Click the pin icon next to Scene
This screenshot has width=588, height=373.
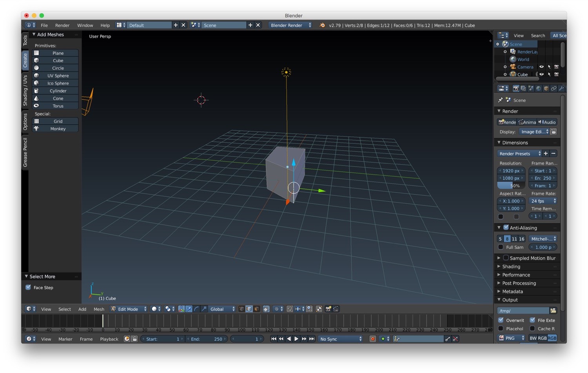point(501,100)
